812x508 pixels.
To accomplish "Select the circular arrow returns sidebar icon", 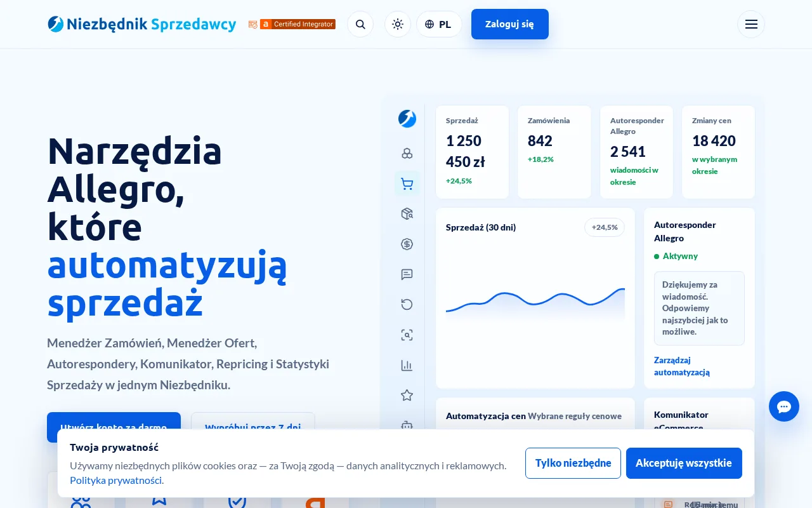I will coord(407,304).
